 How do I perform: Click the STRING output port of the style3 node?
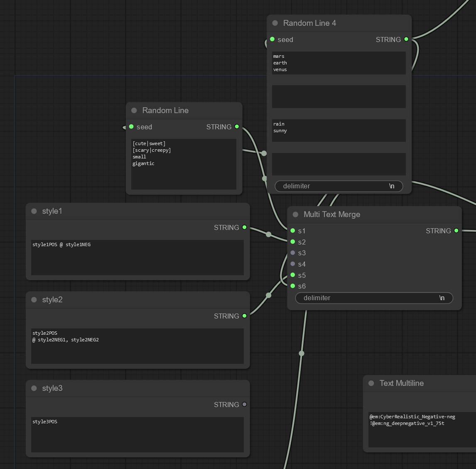tap(244, 405)
